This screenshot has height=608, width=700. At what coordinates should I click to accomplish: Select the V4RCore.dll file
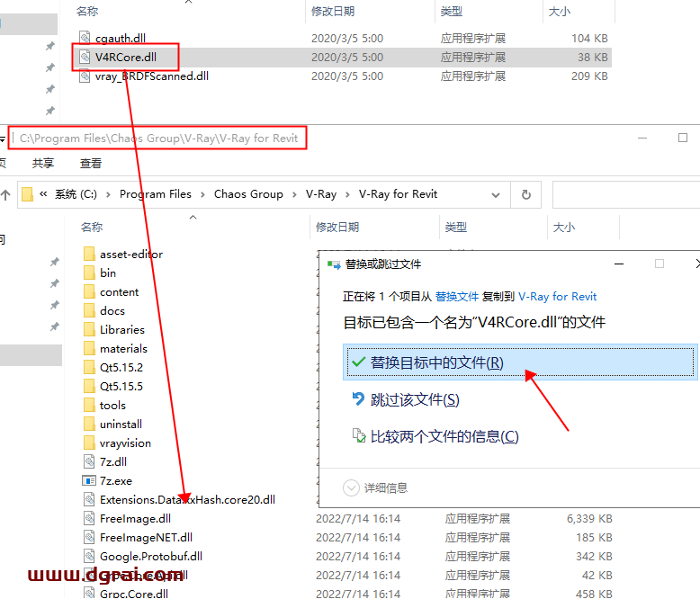[x=125, y=57]
